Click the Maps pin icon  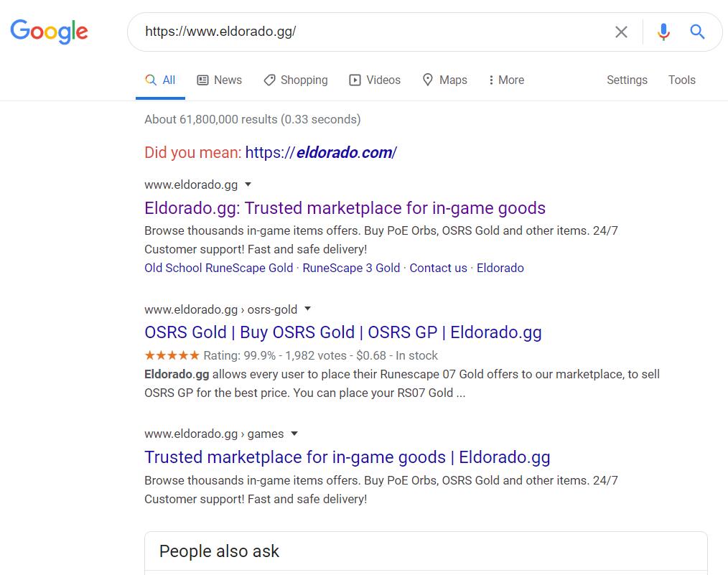[428, 80]
